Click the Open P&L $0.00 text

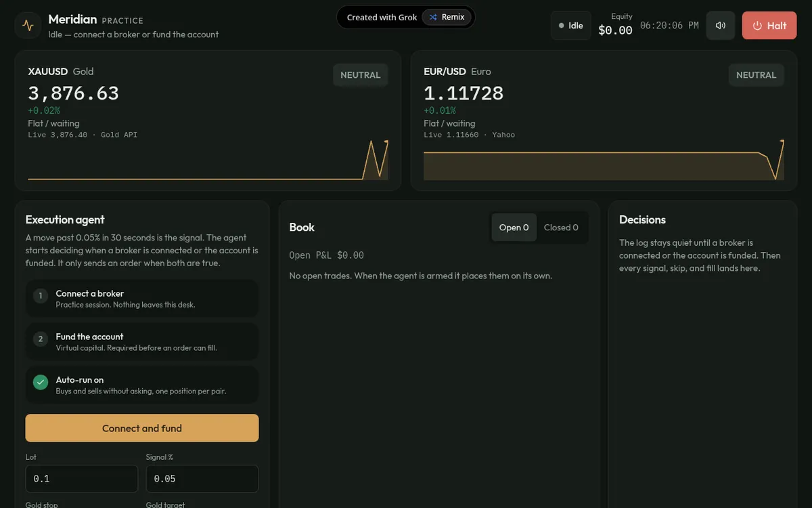tap(327, 255)
